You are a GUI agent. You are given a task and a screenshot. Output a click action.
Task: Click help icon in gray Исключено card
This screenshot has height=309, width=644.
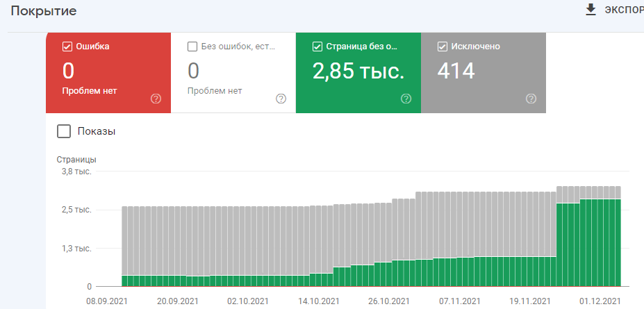(531, 99)
